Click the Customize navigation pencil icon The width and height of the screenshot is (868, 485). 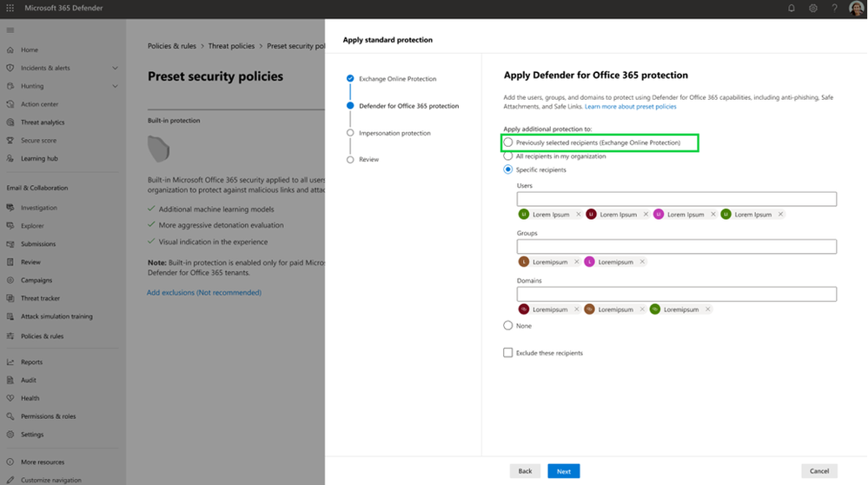(x=10, y=480)
